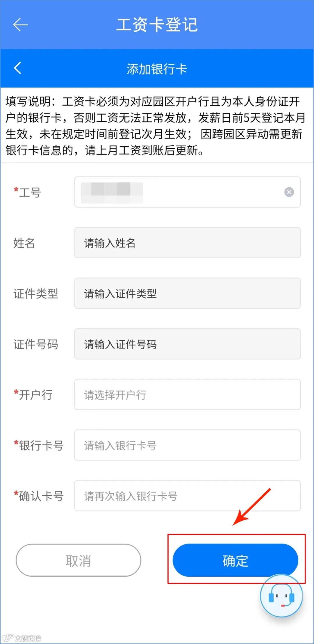Click the 请输入银行卡号 card number field
This screenshot has width=314, height=644.
pos(187,445)
